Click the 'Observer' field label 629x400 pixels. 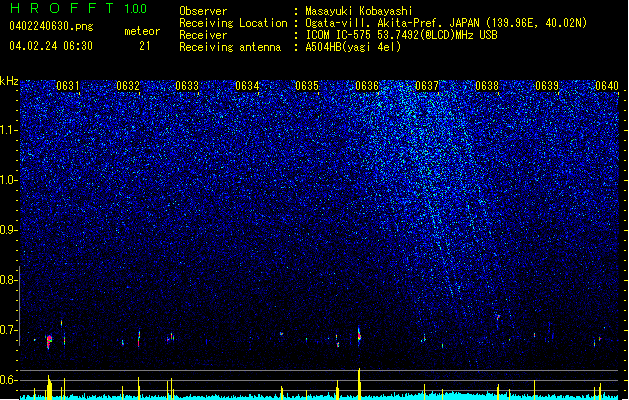(x=203, y=11)
